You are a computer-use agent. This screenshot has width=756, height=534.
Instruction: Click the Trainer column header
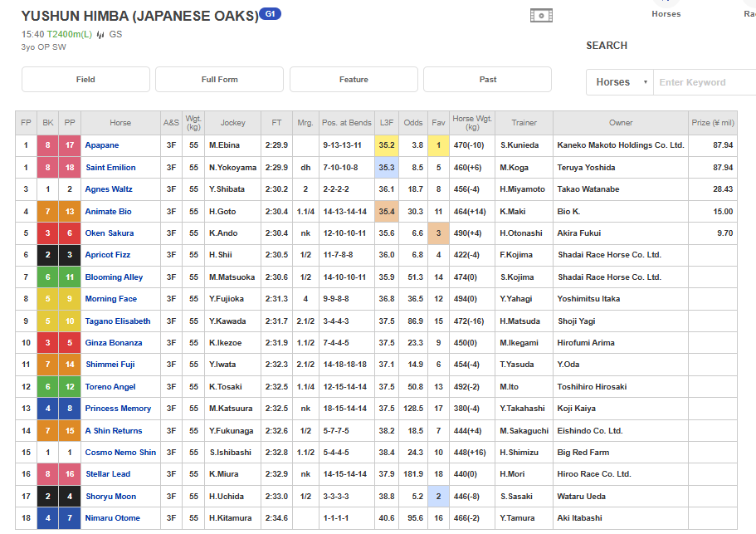(x=524, y=123)
